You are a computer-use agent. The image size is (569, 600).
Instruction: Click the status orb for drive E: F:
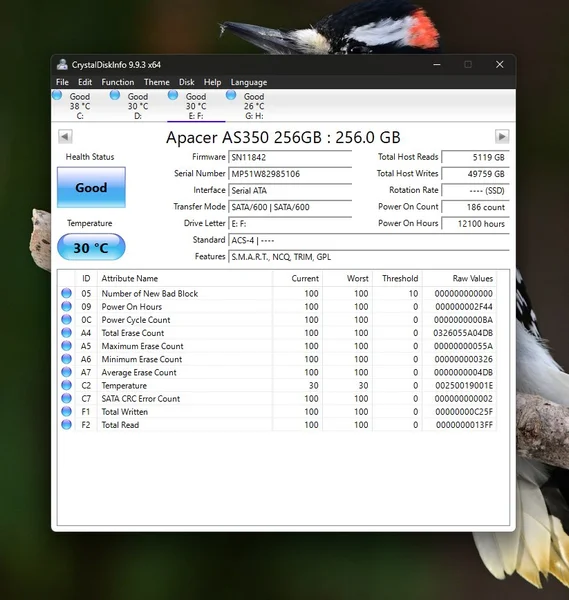click(173, 95)
